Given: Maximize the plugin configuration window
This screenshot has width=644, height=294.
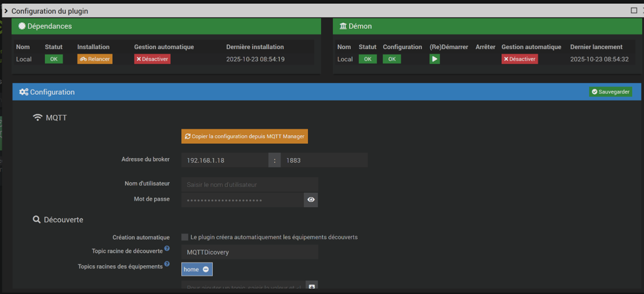Looking at the screenshot, I should pos(634,10).
